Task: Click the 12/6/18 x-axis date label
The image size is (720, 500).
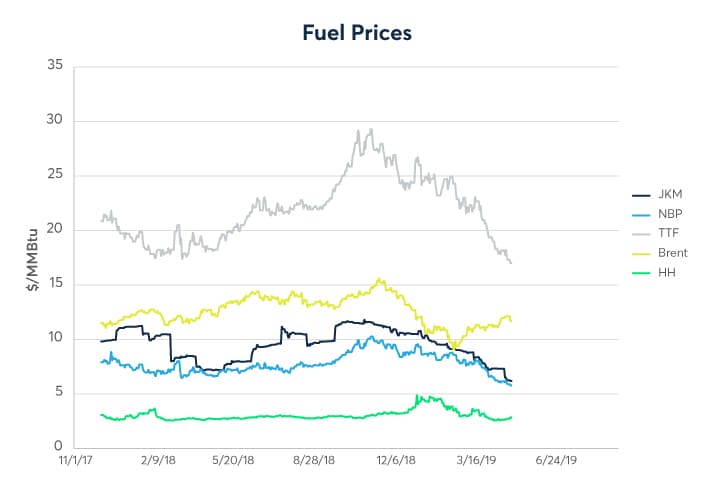Action: click(393, 462)
